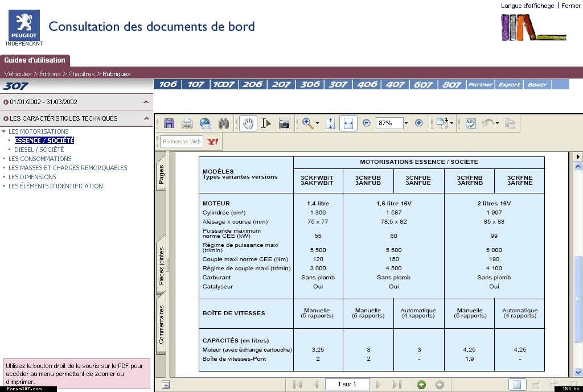The width and height of the screenshot is (583, 392).
Task: Click the Éditions breadcrumb link
Action: coord(50,74)
